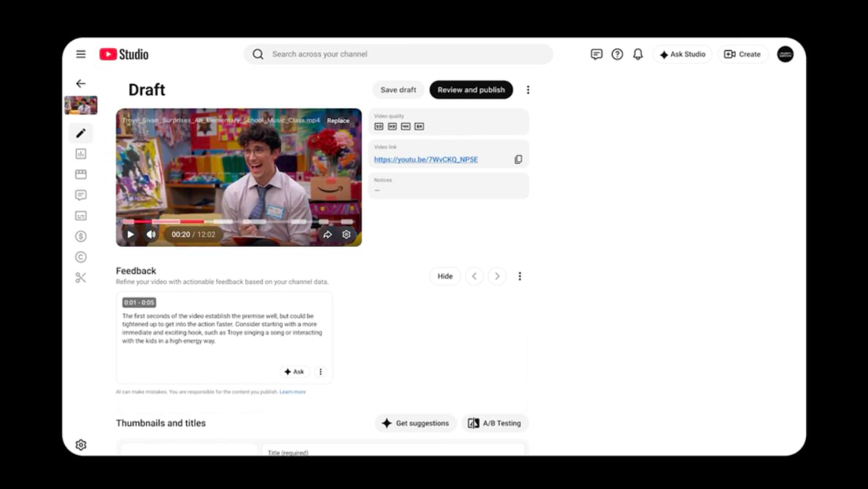Open the three-dot menu on the feedback card
The width and height of the screenshot is (868, 489).
point(320,372)
